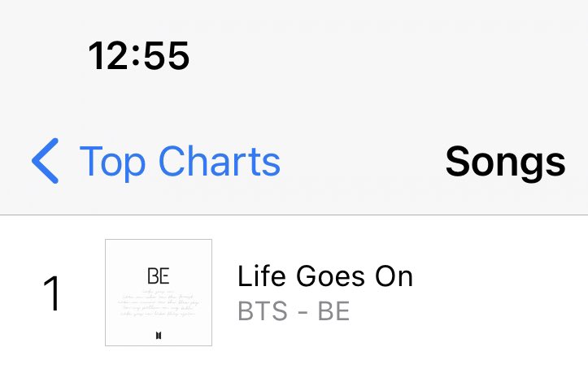Image resolution: width=588 pixels, height=369 pixels.
Task: Click BE album name in subtitle
Action: 333,311
